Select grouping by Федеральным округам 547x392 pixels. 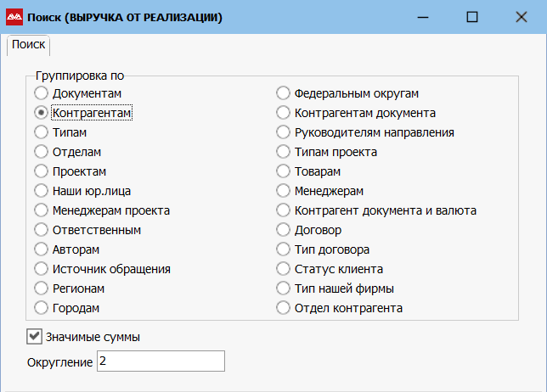283,93
